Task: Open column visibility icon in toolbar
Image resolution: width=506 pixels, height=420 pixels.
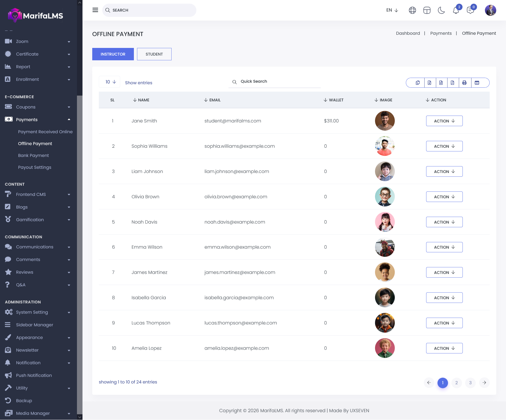Action: [477, 83]
